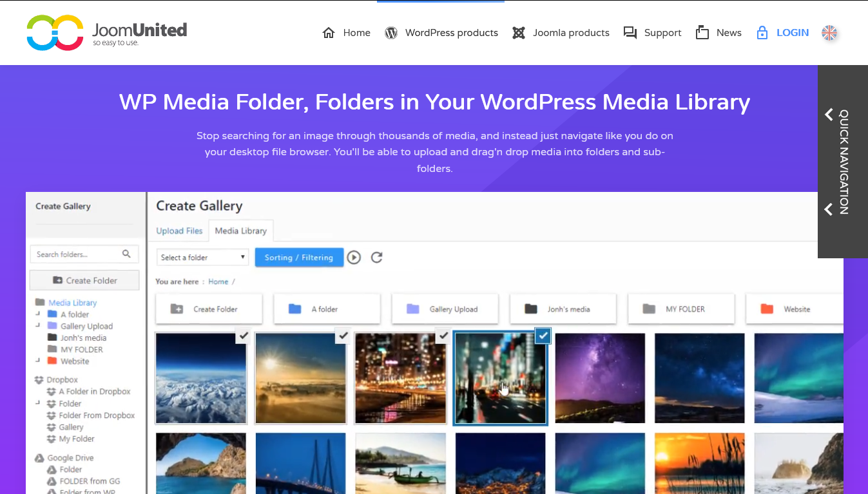Click the Support chat bubble icon
This screenshot has height=494, width=868.
(630, 33)
